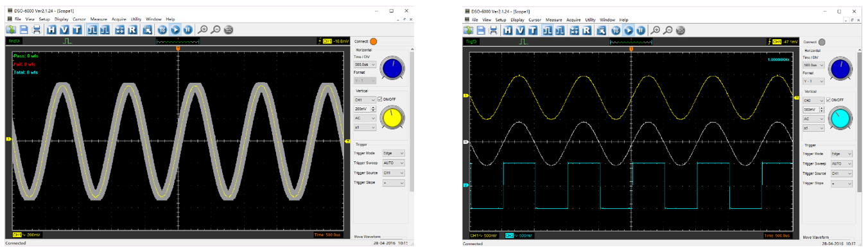This screenshot has height=252, width=868.
Task: Click the T trigger icon in the left window
Action: click(77, 30)
